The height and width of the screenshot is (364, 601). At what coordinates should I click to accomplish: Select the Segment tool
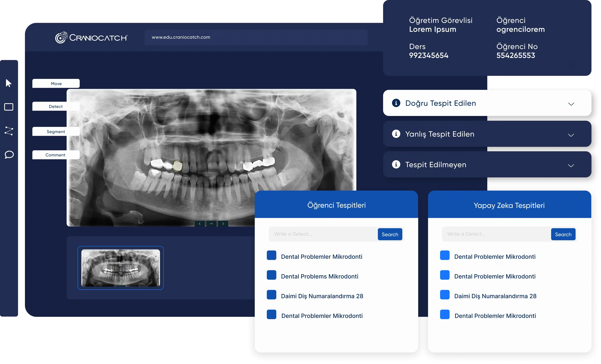(x=55, y=131)
